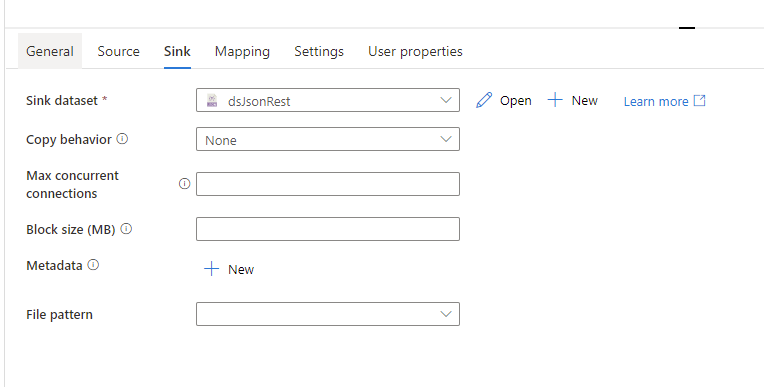Click the pencil Open dataset icon
Screen dimensions: 764x387
click(x=484, y=100)
